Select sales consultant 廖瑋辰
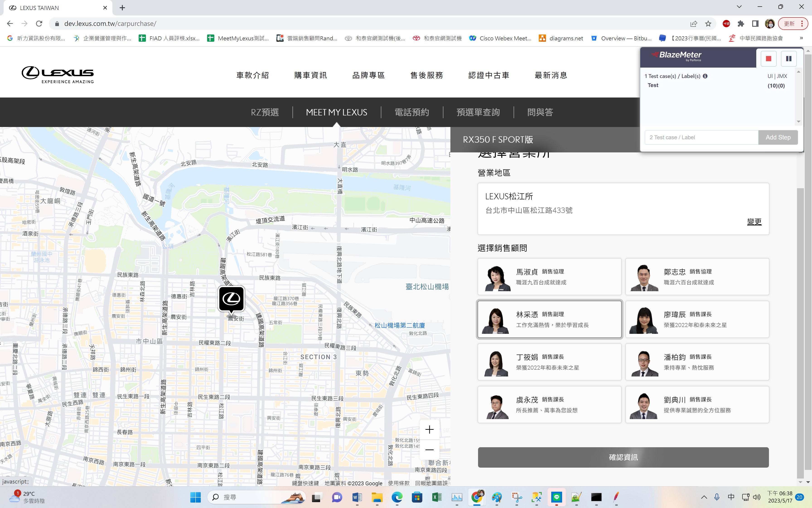812x508 pixels. (x=697, y=319)
